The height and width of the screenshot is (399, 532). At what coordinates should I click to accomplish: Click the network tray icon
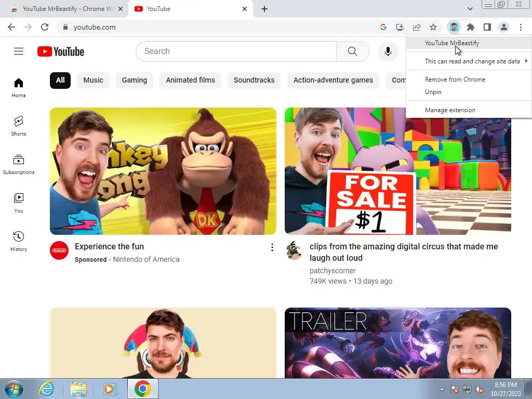point(467,389)
